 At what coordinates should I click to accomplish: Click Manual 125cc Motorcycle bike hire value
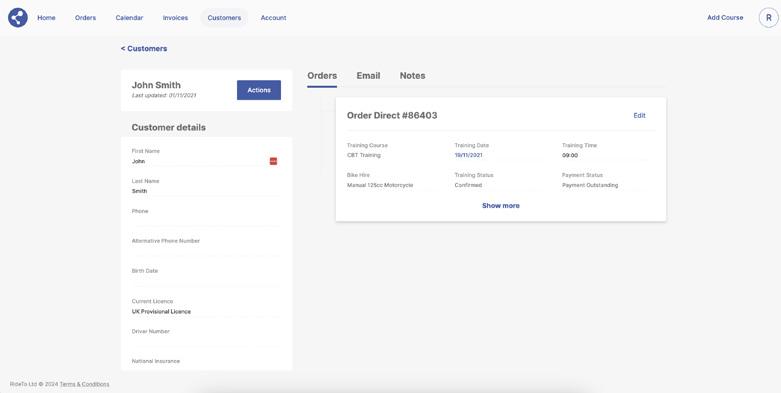(x=380, y=185)
